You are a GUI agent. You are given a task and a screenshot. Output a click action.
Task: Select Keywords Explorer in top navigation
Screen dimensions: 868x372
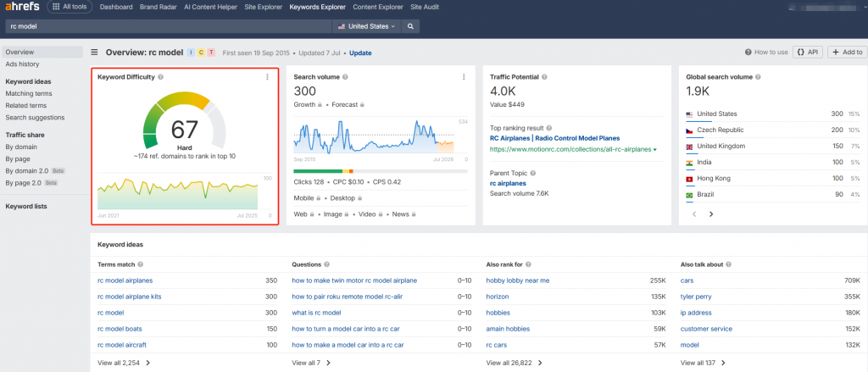pyautogui.click(x=317, y=7)
